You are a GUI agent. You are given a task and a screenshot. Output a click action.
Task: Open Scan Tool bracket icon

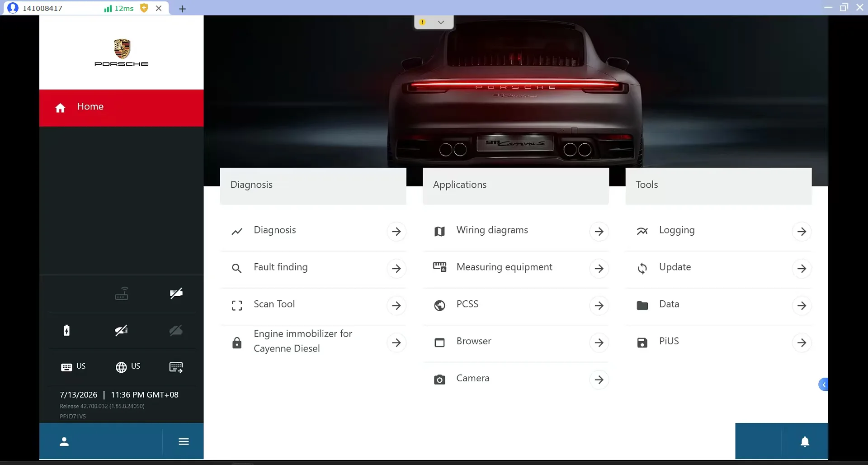coord(237,306)
